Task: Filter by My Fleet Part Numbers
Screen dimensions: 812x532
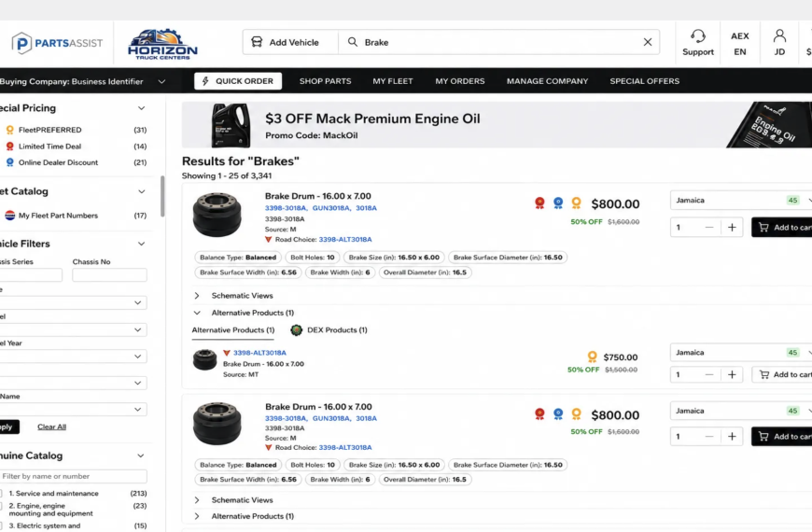Action: click(x=58, y=216)
